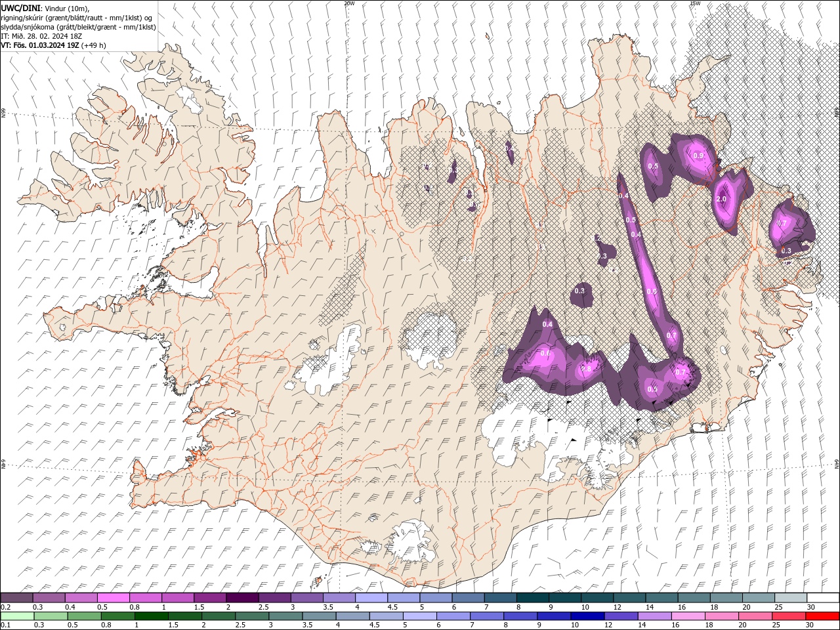Click the bright red 30 mm rain legend swatch
Viewport: 840px width, 630px height.
[x=822, y=616]
